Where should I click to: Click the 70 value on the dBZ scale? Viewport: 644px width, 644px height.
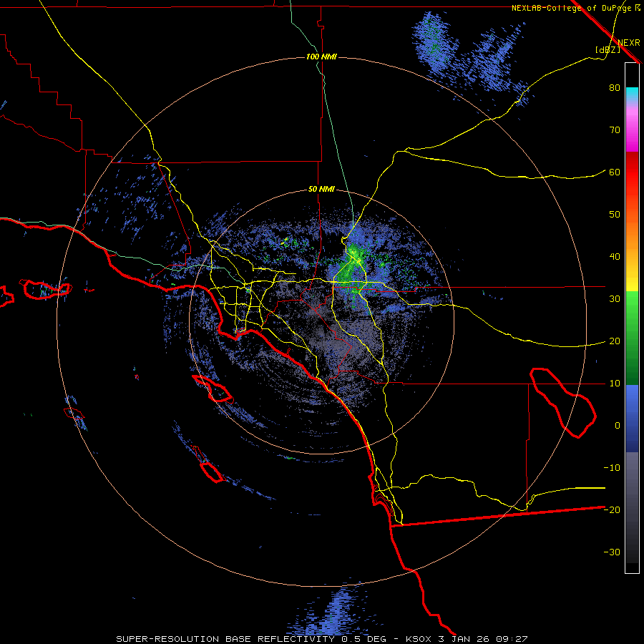coord(615,130)
